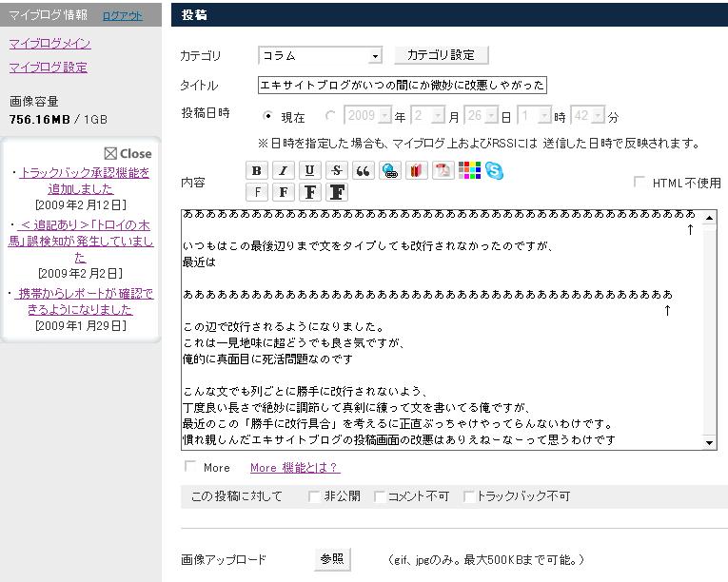Image resolution: width=728 pixels, height=582 pixels.
Task: Click the text area scrollbar up arrow
Action: (709, 217)
